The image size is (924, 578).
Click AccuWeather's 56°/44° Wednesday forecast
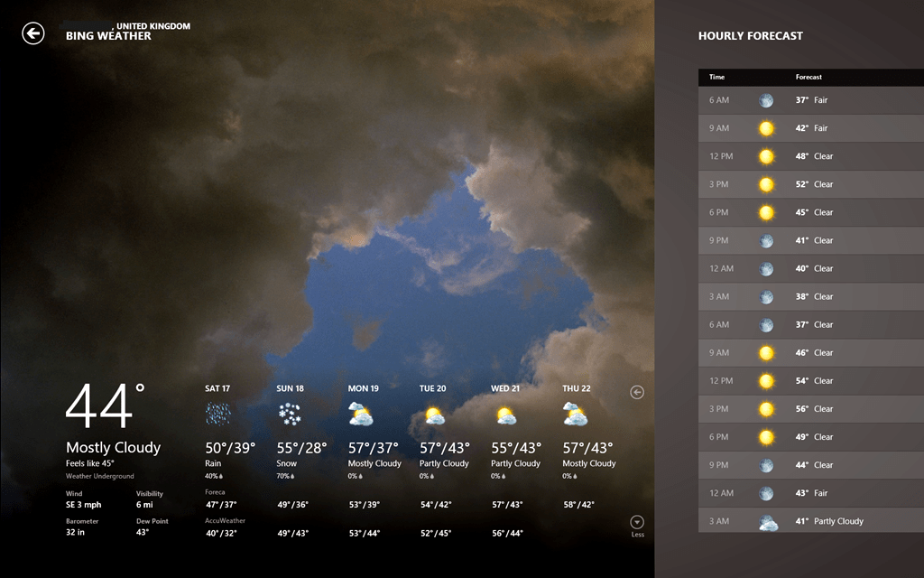(x=507, y=533)
